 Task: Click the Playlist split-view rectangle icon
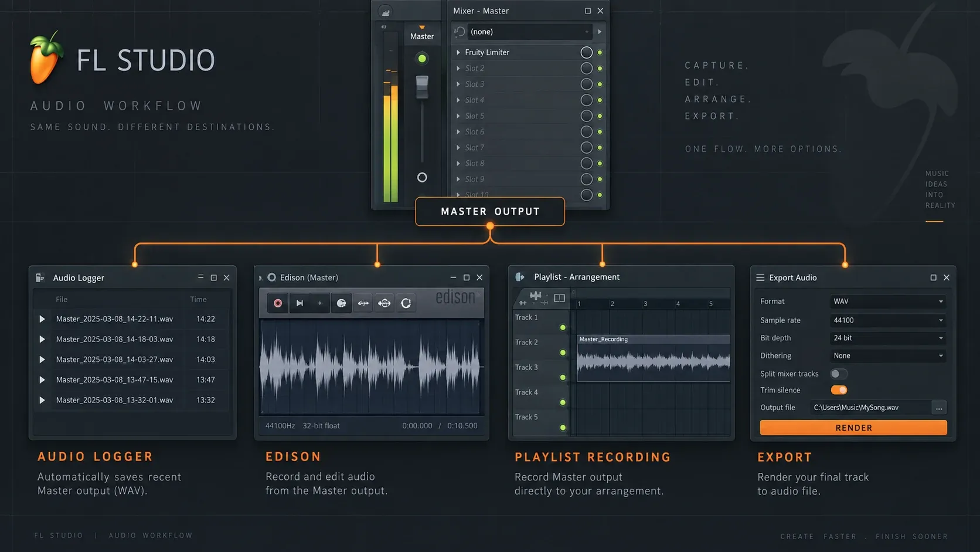point(559,298)
